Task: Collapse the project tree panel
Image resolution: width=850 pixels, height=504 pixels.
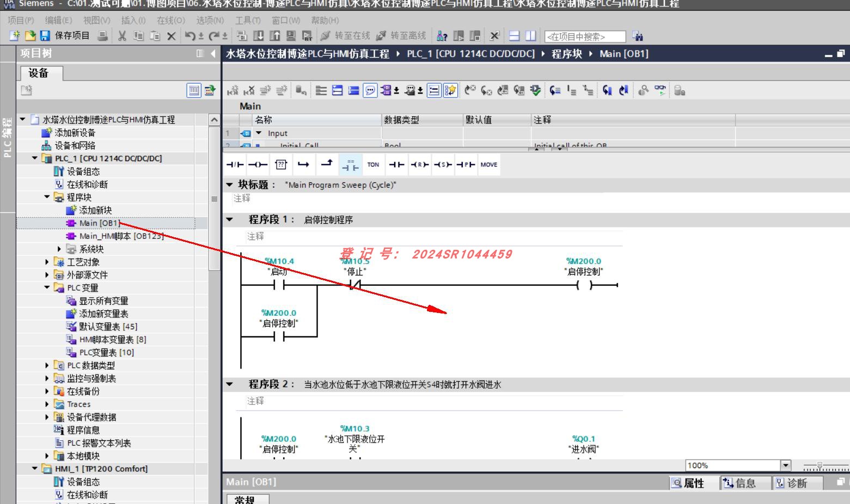Action: pyautogui.click(x=213, y=53)
